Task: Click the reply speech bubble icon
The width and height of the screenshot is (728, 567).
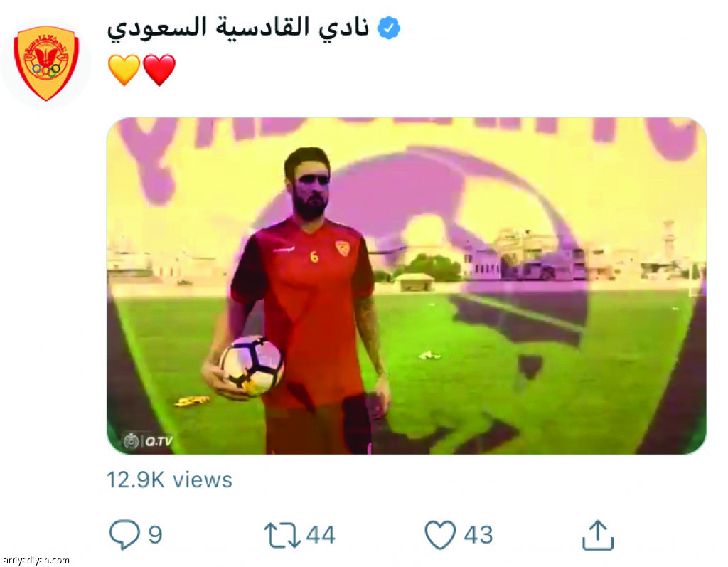Action: tap(124, 534)
